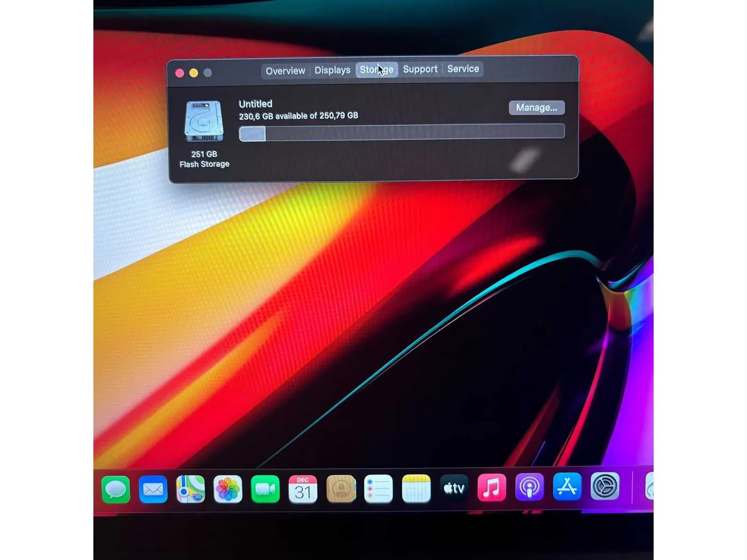Screen dimensions: 747x560
Task: Open System Preferences from the Dock
Action: pos(605,486)
